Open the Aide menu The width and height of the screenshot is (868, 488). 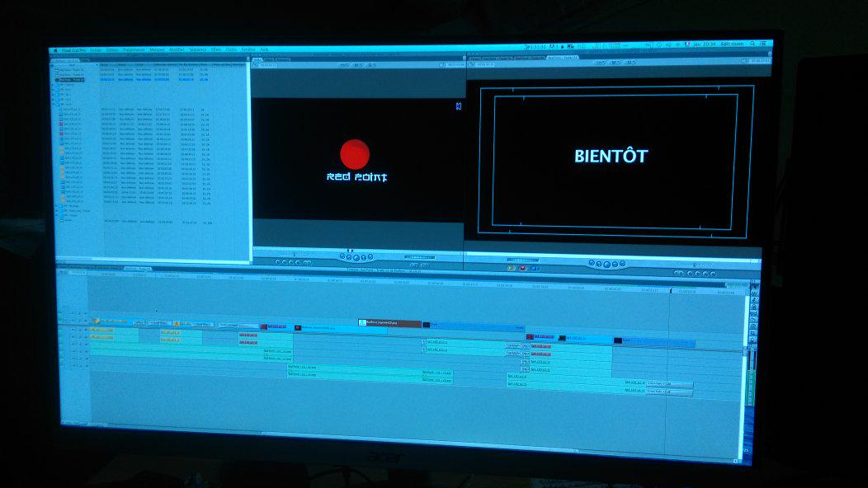click(264, 49)
